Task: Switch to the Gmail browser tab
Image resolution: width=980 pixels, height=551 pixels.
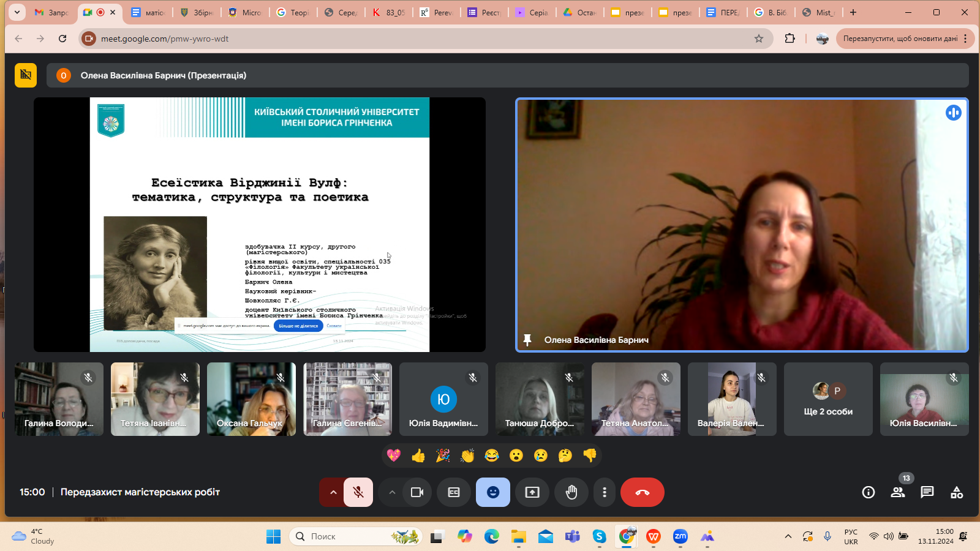Action: pos(52,12)
